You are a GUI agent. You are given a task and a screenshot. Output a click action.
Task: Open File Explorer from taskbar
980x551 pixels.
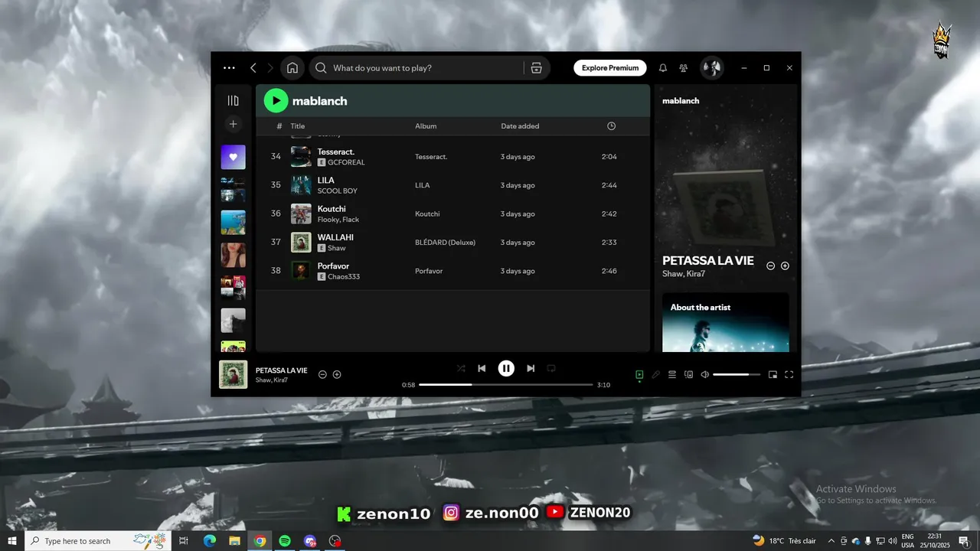point(235,541)
